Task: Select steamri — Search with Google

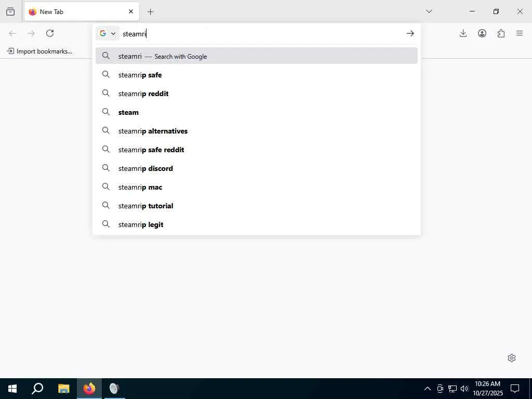Action: [x=257, y=56]
